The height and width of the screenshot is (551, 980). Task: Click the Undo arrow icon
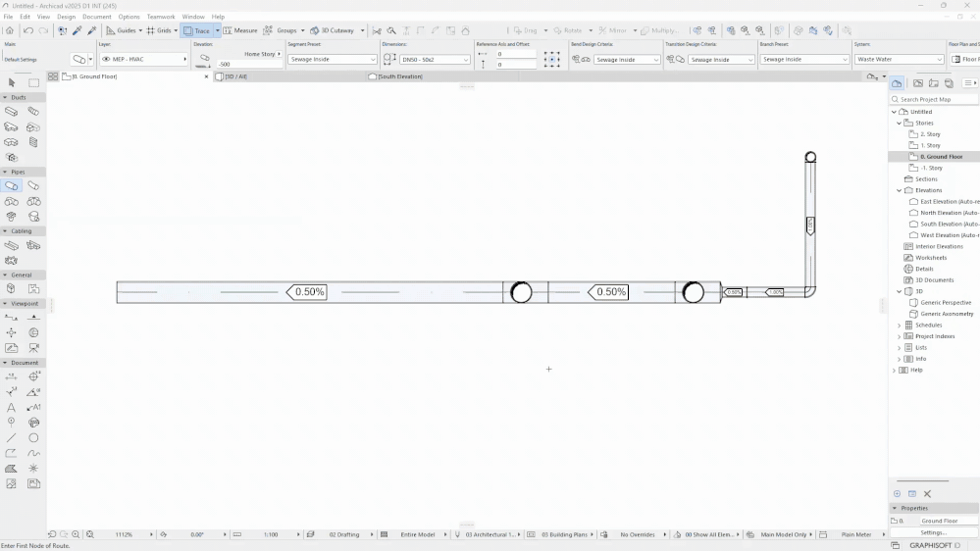[28, 30]
